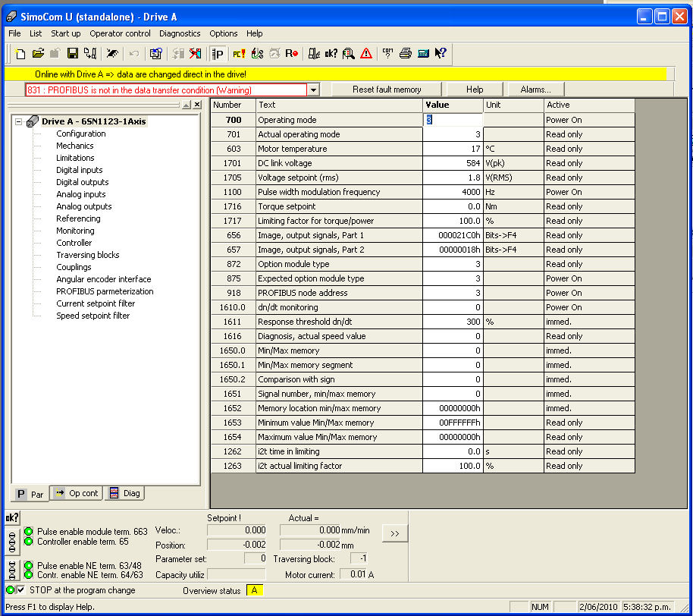Activate the context help arrow-question icon

pos(441,54)
